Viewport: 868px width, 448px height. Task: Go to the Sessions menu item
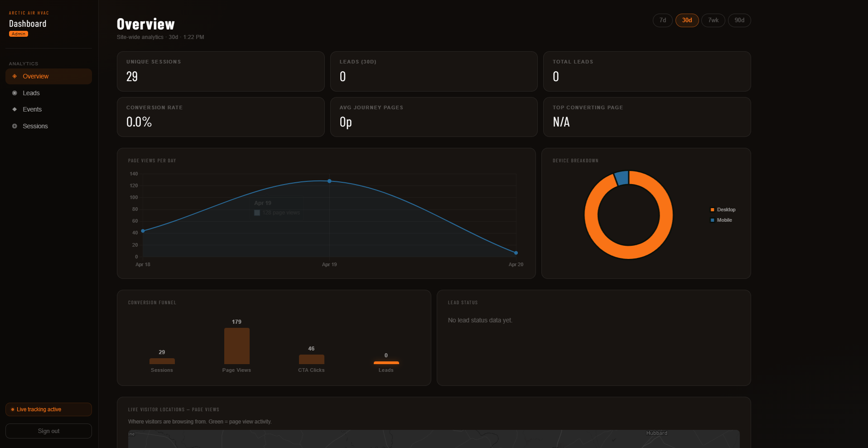[x=35, y=126]
